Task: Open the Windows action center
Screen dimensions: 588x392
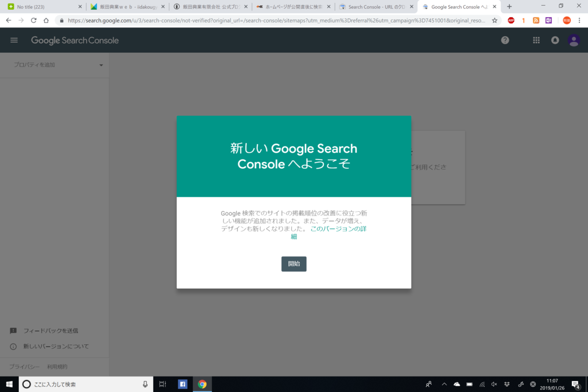Action: (575, 384)
